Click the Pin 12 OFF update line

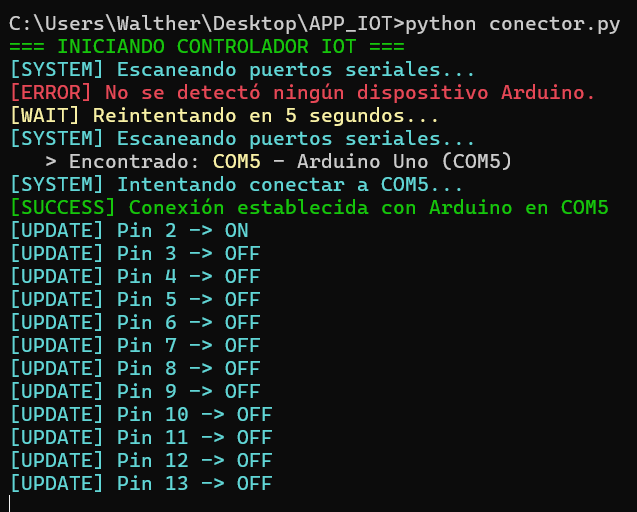click(x=141, y=461)
